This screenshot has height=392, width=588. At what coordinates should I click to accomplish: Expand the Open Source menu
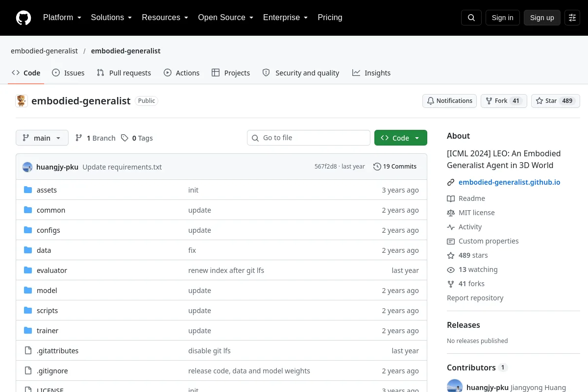click(226, 18)
